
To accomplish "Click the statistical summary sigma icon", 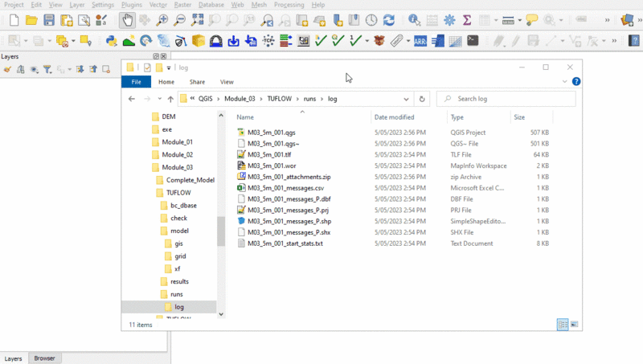I will tap(467, 19).
